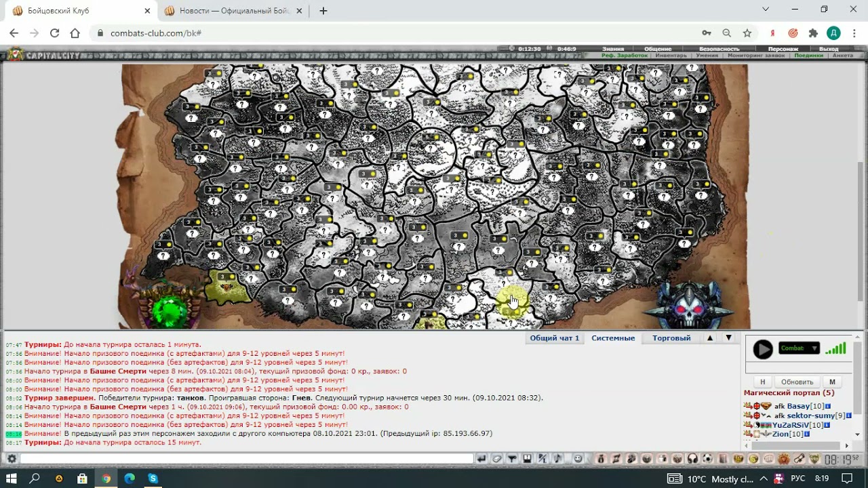
Task: Click the info icon next to Basay
Action: point(828,407)
